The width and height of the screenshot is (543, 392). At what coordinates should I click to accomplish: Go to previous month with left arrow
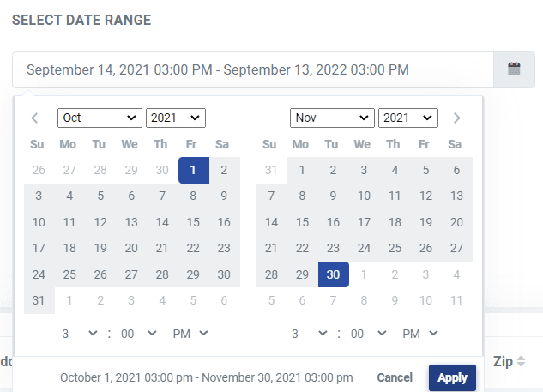coord(34,118)
